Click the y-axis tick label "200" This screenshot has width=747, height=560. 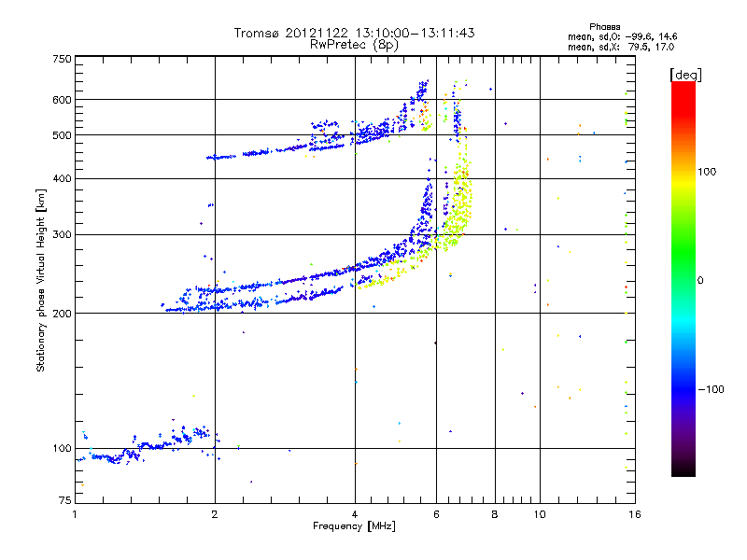point(62,314)
